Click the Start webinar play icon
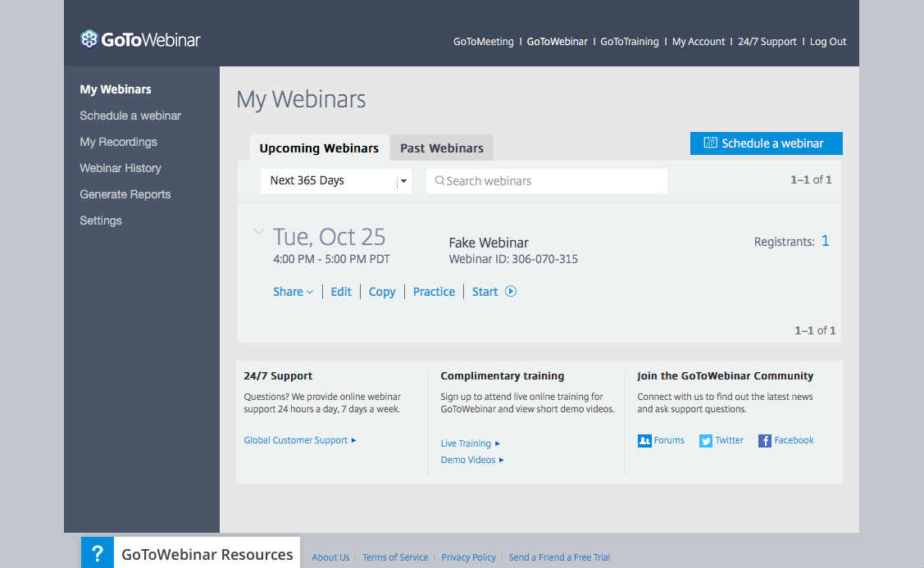 [x=511, y=291]
